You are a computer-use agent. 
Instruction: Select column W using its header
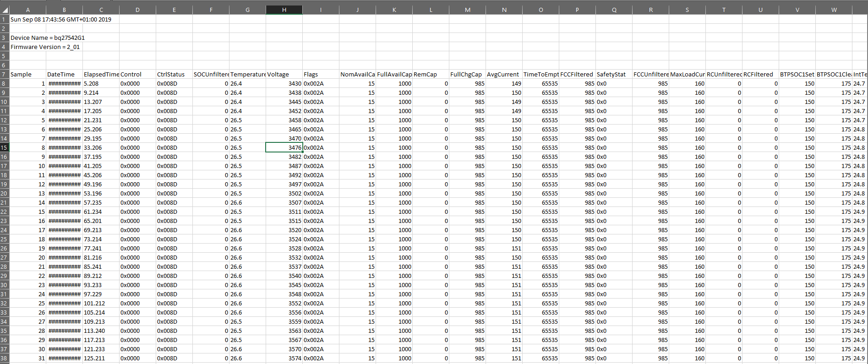pos(834,10)
